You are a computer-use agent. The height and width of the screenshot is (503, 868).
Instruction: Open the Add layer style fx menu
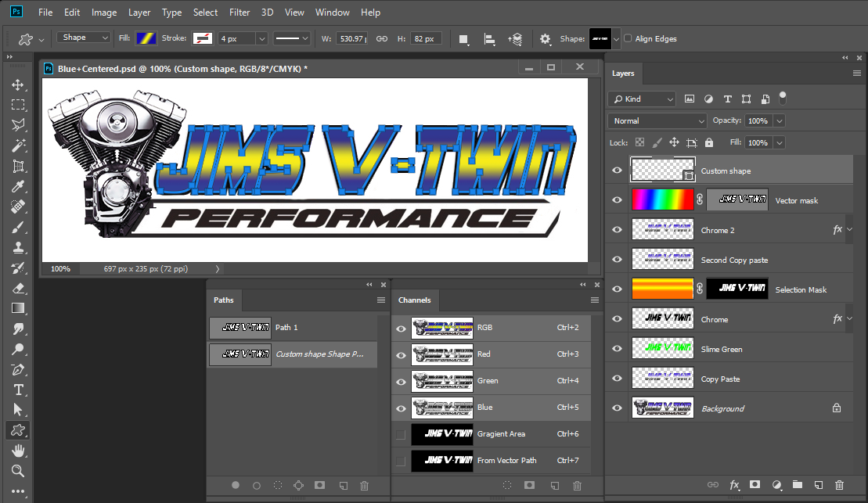point(734,485)
